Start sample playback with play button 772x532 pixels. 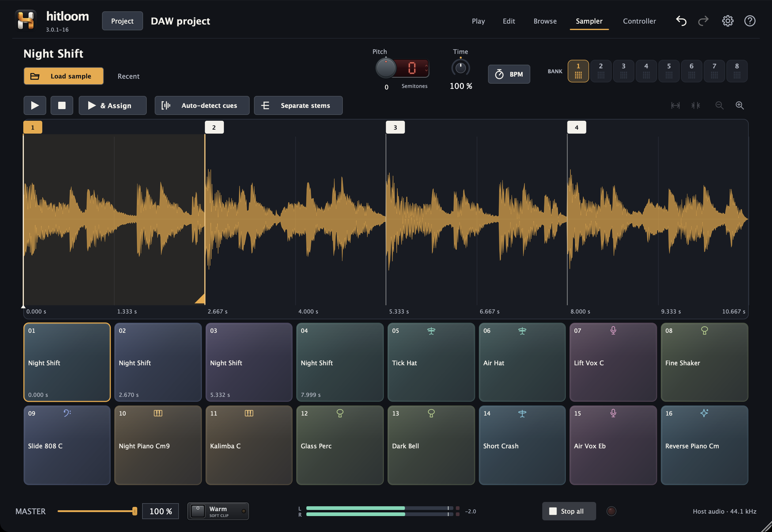(35, 105)
